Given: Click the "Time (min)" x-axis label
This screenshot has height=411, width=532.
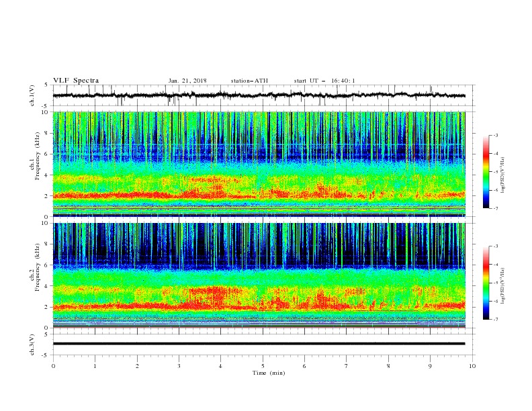Looking at the screenshot, I should tap(269, 373).
